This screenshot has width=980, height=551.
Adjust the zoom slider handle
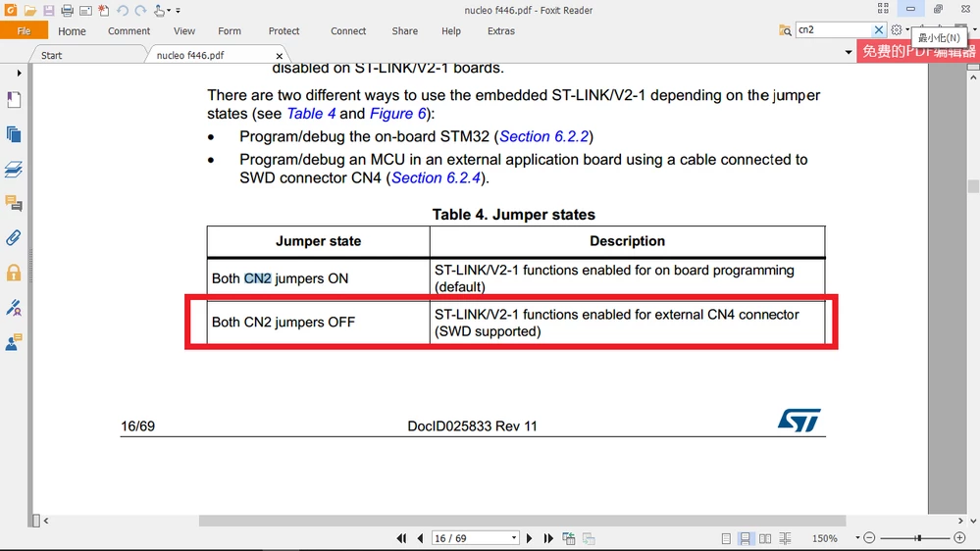(x=918, y=538)
